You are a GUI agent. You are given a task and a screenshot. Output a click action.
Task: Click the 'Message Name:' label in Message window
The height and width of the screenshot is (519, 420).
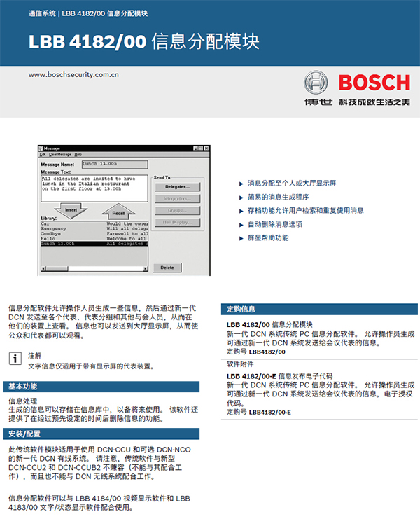tap(57, 165)
